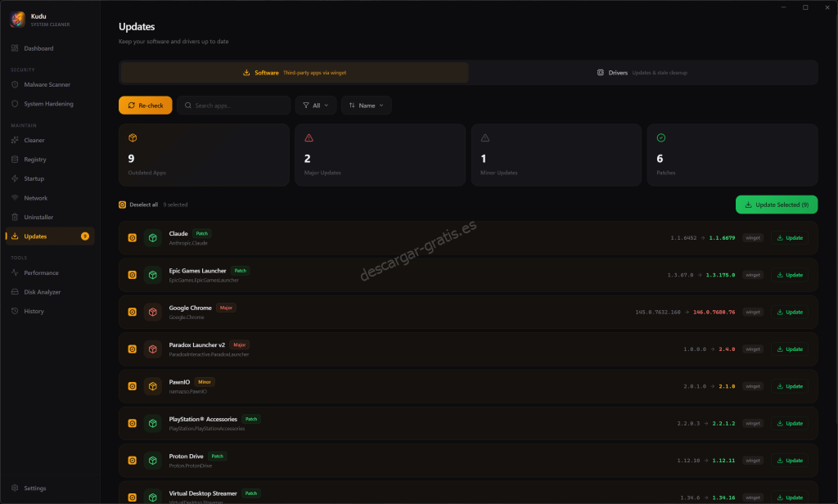Open the All filter dropdown
Screen dimensions: 838x504
click(x=316, y=106)
